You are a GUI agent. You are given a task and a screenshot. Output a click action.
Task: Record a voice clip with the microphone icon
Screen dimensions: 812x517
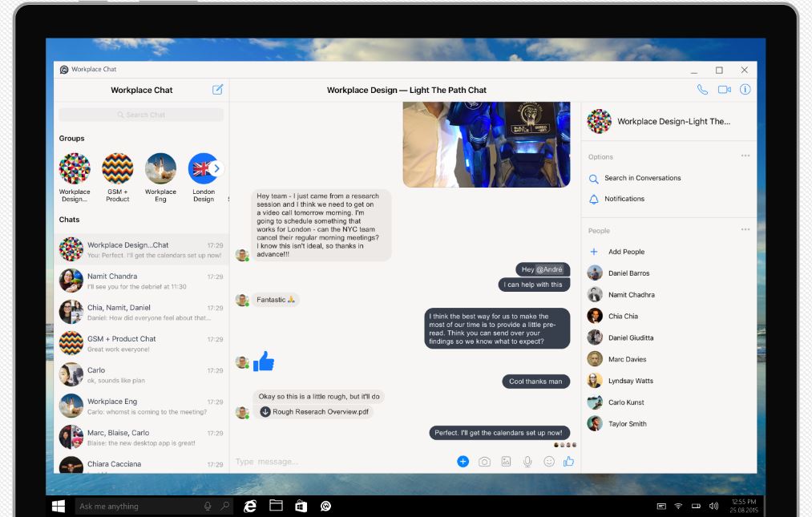(526, 461)
